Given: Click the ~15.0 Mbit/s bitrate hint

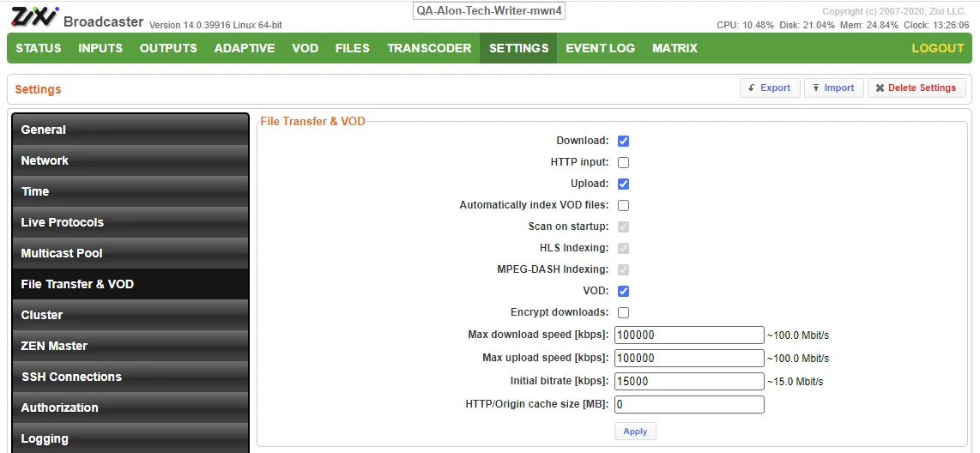Looking at the screenshot, I should point(795,382).
